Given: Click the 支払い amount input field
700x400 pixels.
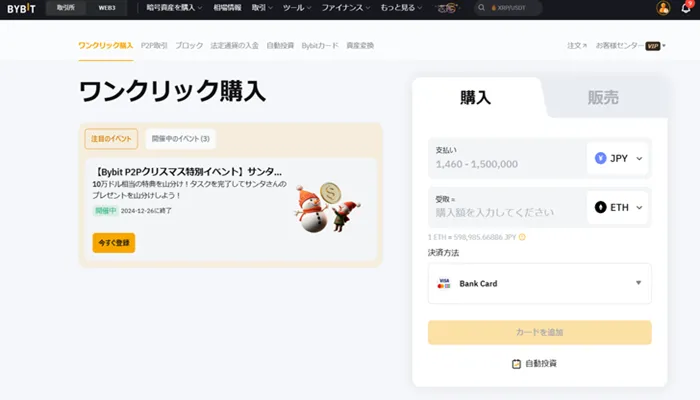Looking at the screenshot, I should pos(507,158).
